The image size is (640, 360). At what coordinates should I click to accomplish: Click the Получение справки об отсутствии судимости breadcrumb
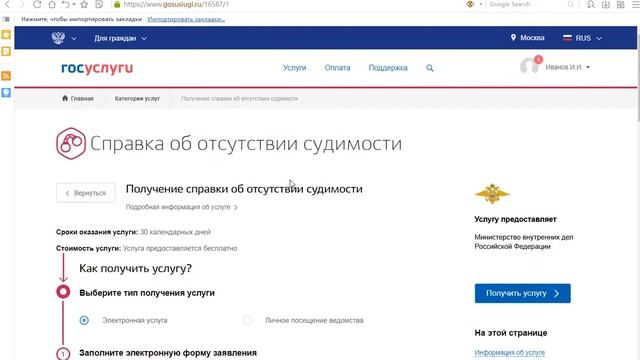click(x=240, y=98)
